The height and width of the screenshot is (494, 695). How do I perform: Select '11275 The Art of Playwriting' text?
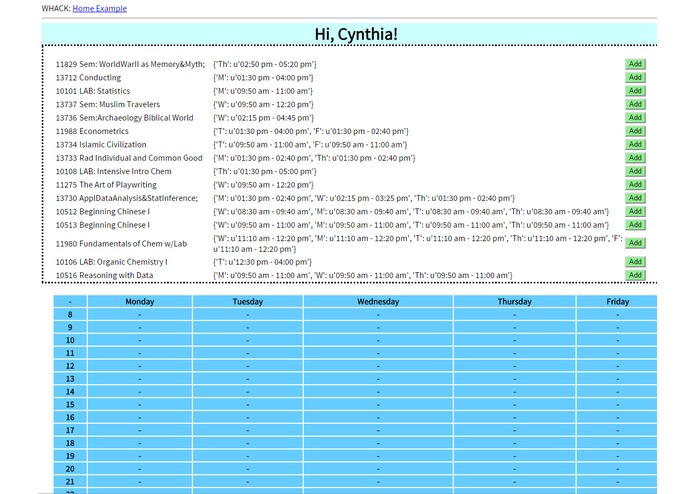click(x=106, y=184)
